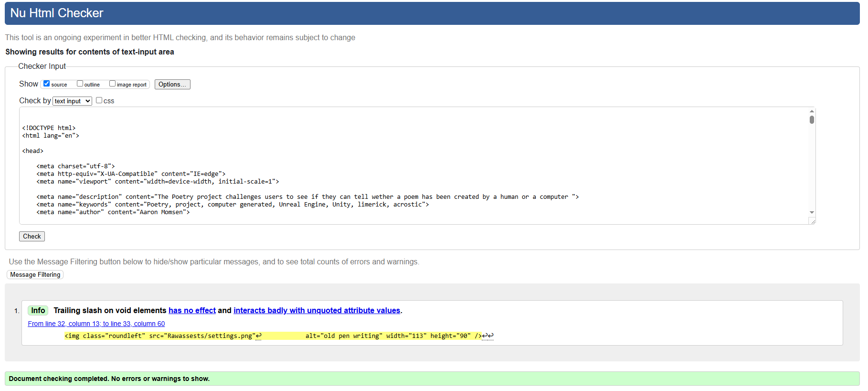Expand the Message Filtering button
Viewport: 868px width, 391px height.
click(x=35, y=275)
